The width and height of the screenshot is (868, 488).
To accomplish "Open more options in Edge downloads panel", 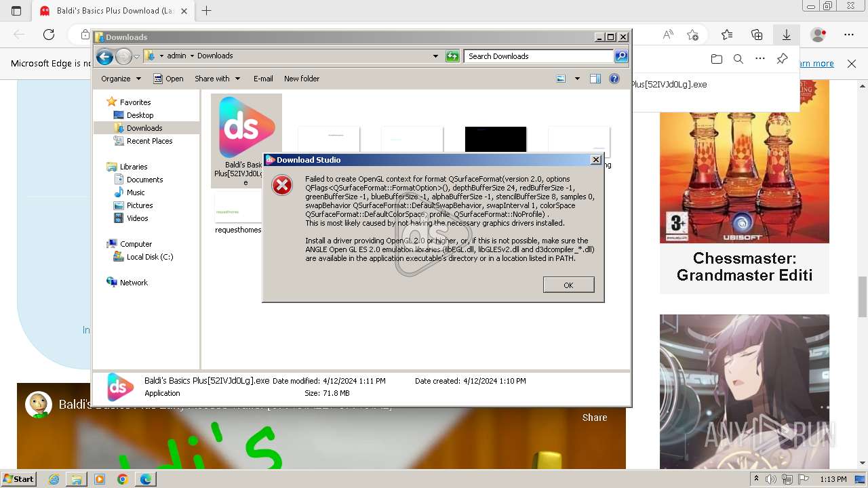I will (x=760, y=59).
